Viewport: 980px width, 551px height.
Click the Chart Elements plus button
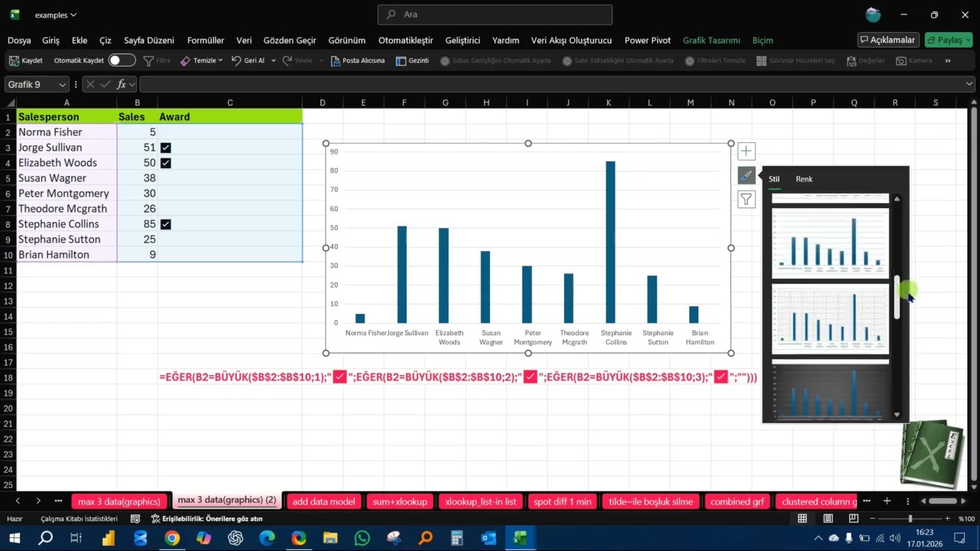[x=746, y=152]
